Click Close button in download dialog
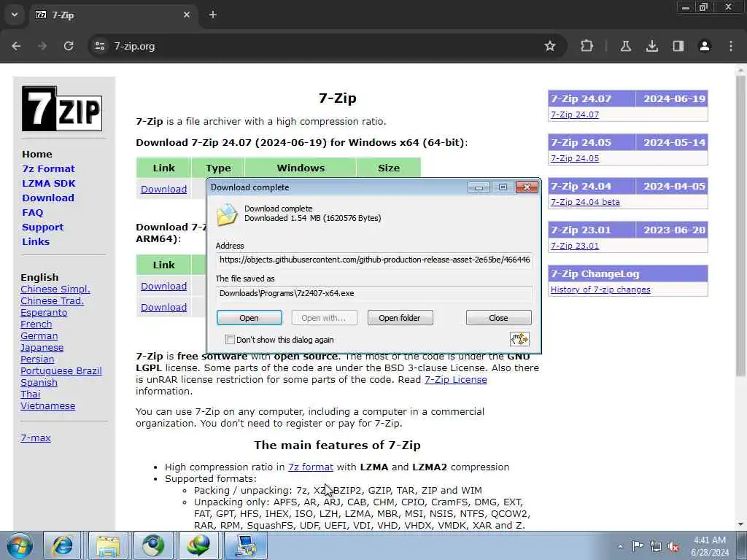747x560 pixels. pos(498,318)
